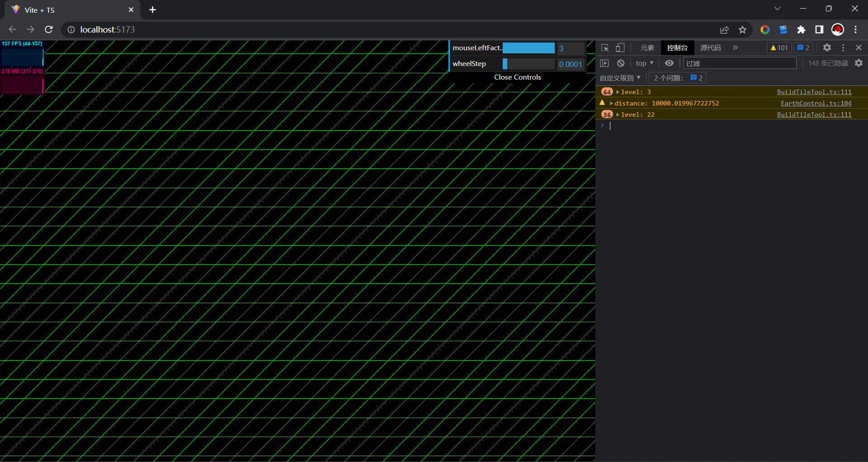Image resolution: width=868 pixels, height=462 pixels.
Task: Show the console sidebar panel
Action: (x=604, y=63)
